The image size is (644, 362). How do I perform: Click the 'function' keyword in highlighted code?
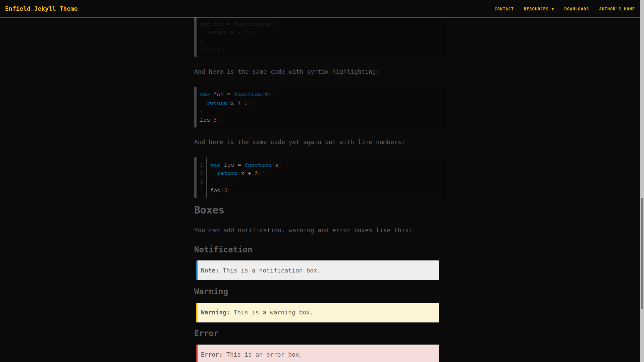pyautogui.click(x=247, y=95)
